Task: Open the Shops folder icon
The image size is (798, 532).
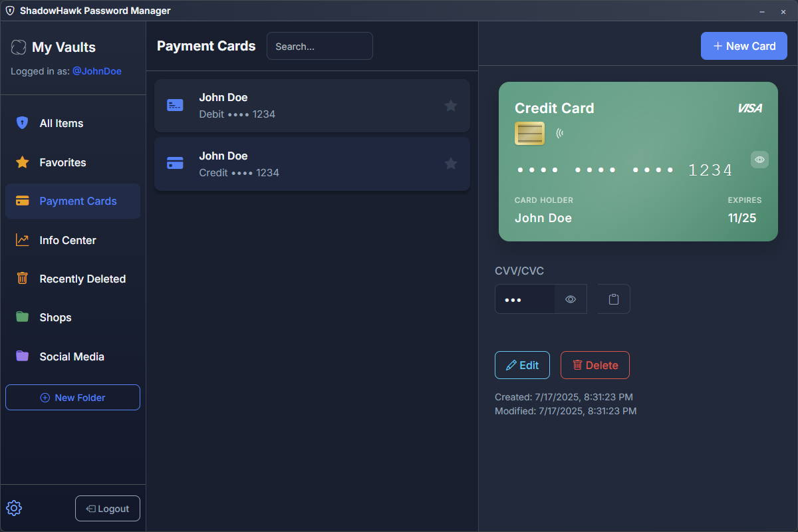Action: (x=22, y=317)
